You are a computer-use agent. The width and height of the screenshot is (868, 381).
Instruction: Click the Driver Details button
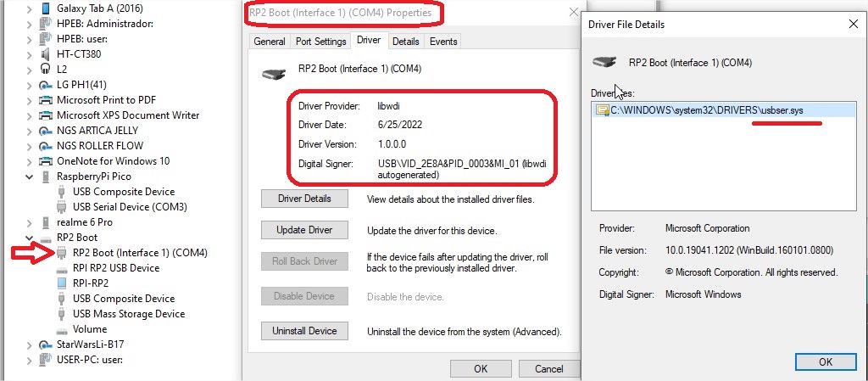click(x=304, y=199)
